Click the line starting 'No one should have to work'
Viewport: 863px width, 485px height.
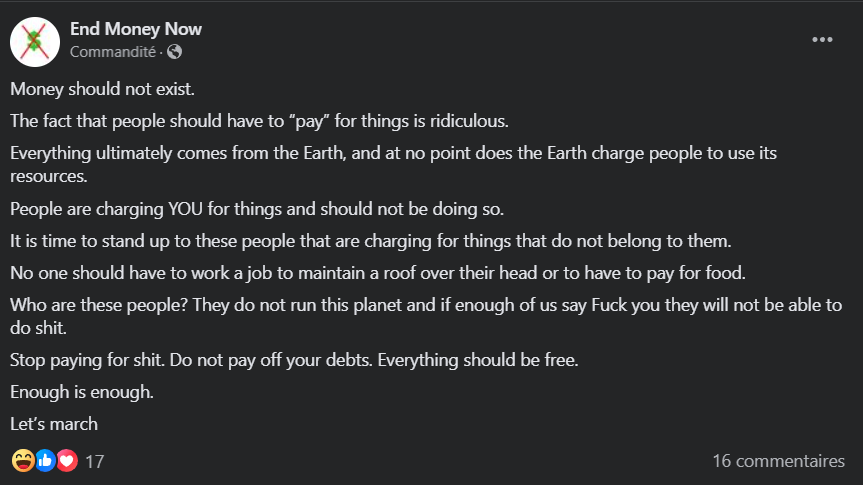[x=378, y=273]
